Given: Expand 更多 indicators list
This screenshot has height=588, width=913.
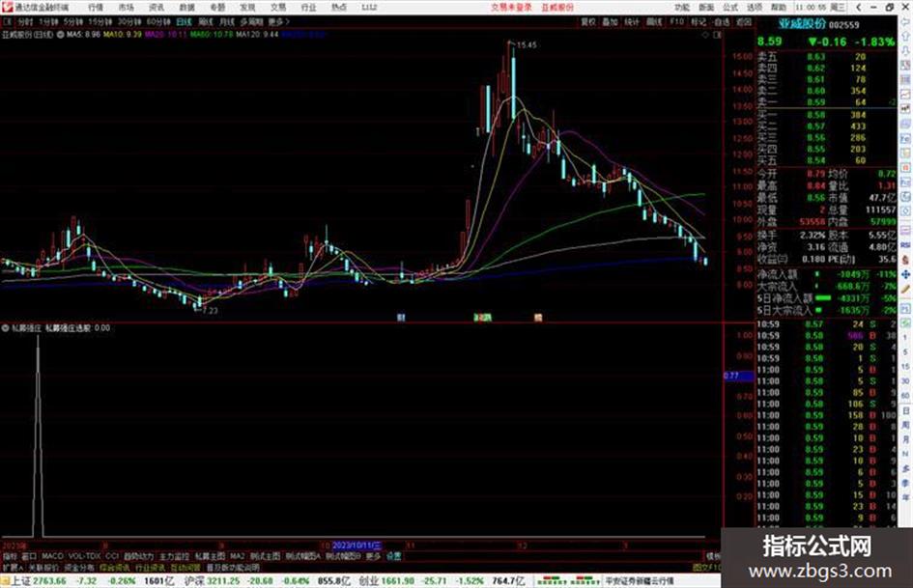Looking at the screenshot, I should tap(373, 556).
